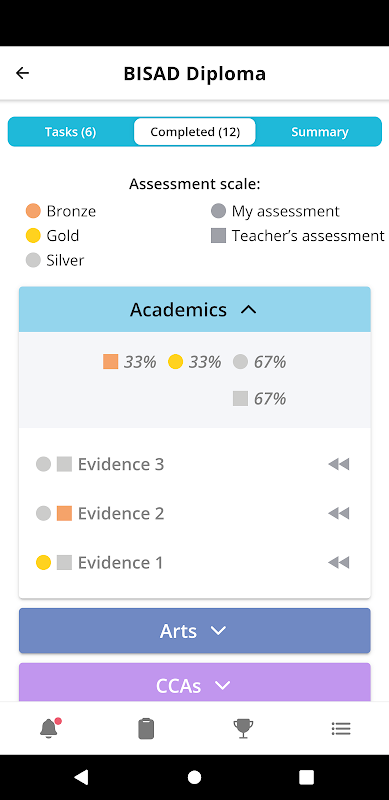Switch to Summary tab
The image size is (389, 800).
coord(320,132)
